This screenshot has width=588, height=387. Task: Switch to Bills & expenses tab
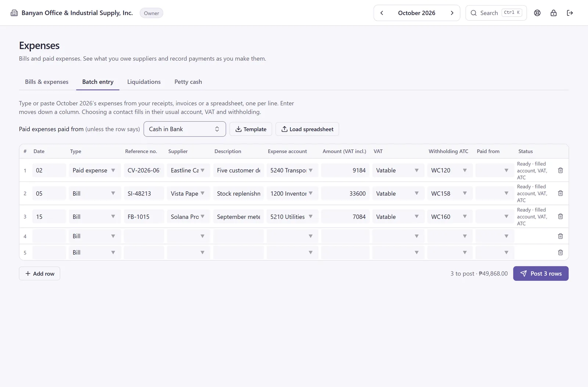coord(47,82)
